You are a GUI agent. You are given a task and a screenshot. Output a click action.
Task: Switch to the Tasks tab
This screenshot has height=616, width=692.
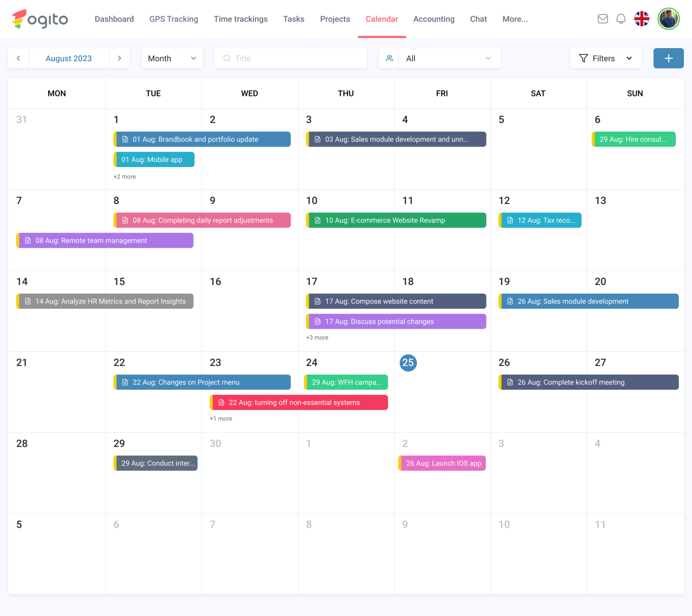(294, 19)
